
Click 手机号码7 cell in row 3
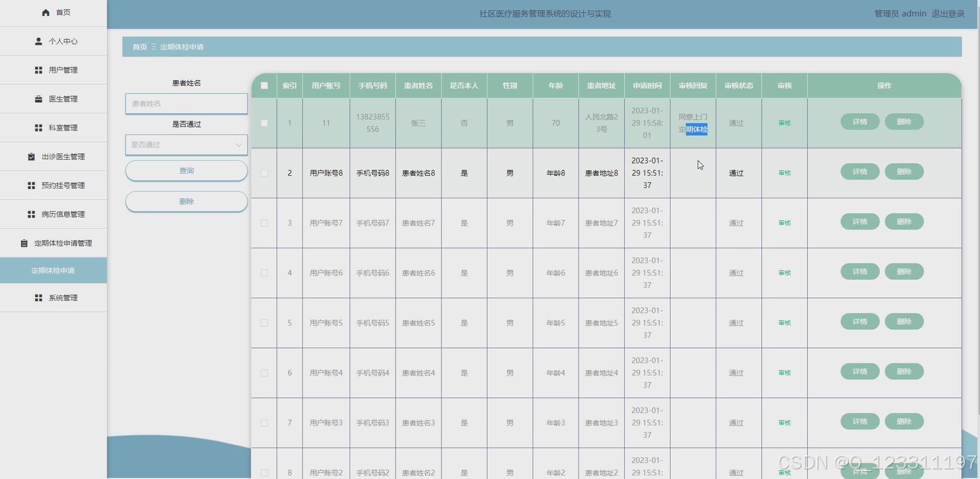click(x=373, y=223)
